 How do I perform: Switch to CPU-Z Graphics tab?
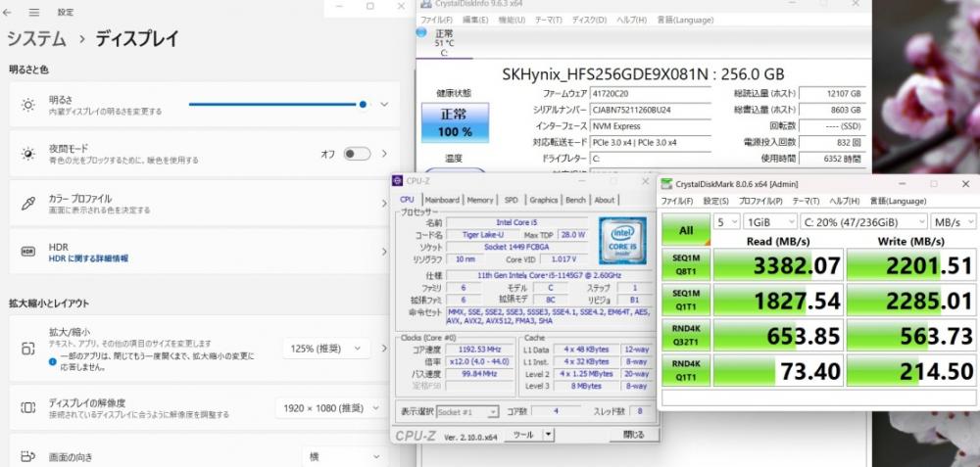[544, 200]
